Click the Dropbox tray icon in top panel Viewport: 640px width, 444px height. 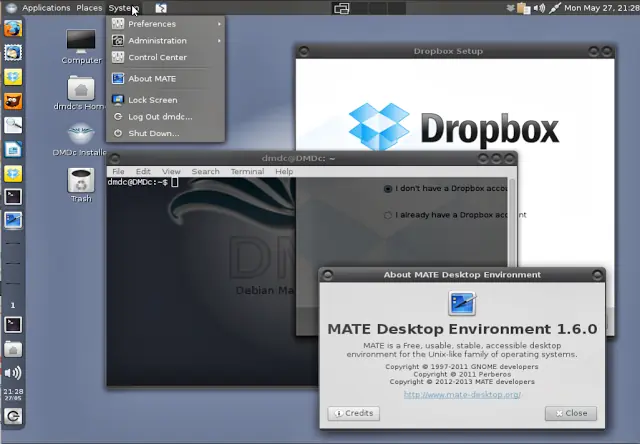tap(510, 8)
